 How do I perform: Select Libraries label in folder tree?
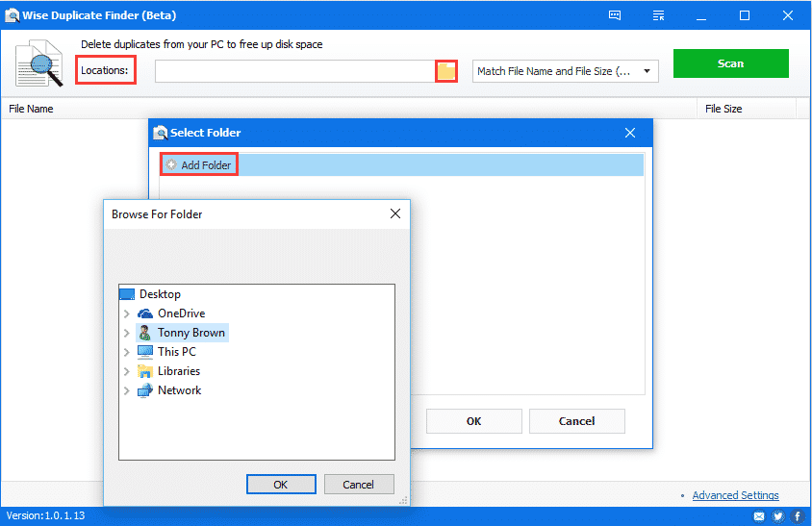(179, 371)
